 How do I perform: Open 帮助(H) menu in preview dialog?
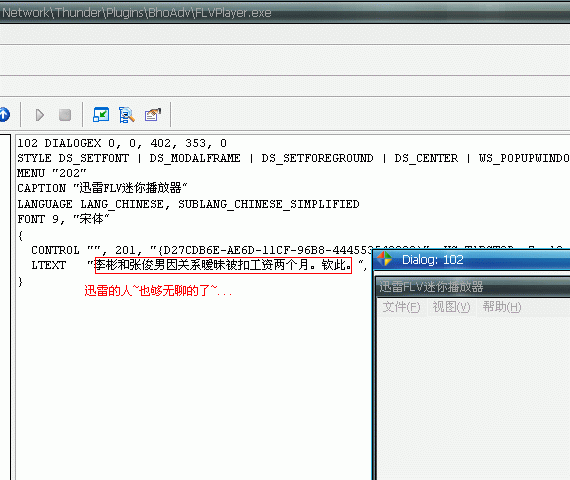502,307
